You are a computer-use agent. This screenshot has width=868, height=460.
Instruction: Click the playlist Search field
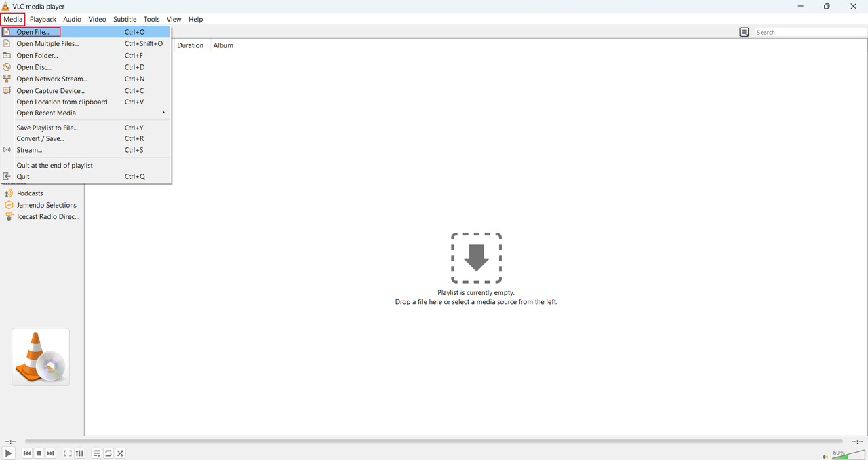810,32
